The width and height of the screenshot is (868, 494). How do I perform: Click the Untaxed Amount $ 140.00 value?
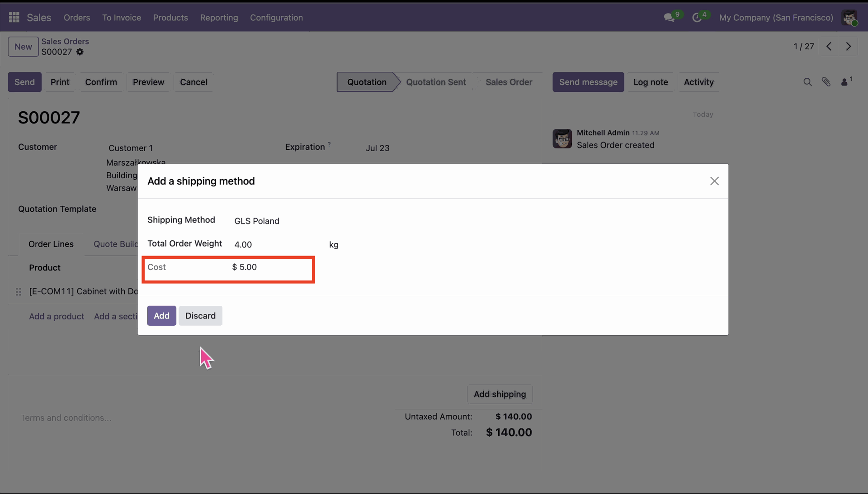point(514,417)
